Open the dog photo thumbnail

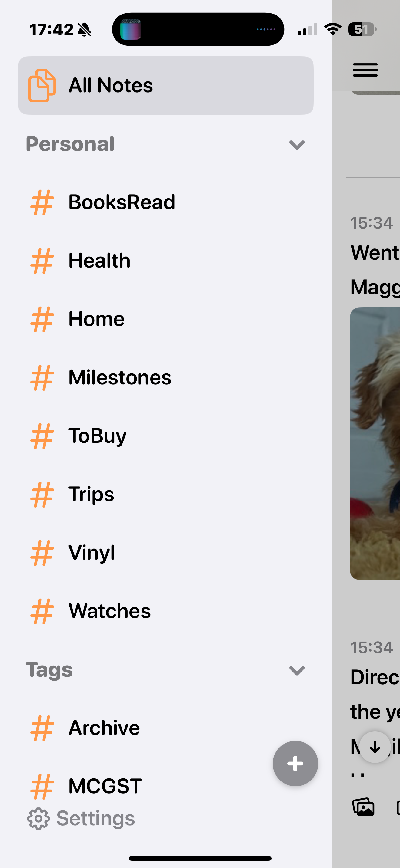[x=375, y=443]
